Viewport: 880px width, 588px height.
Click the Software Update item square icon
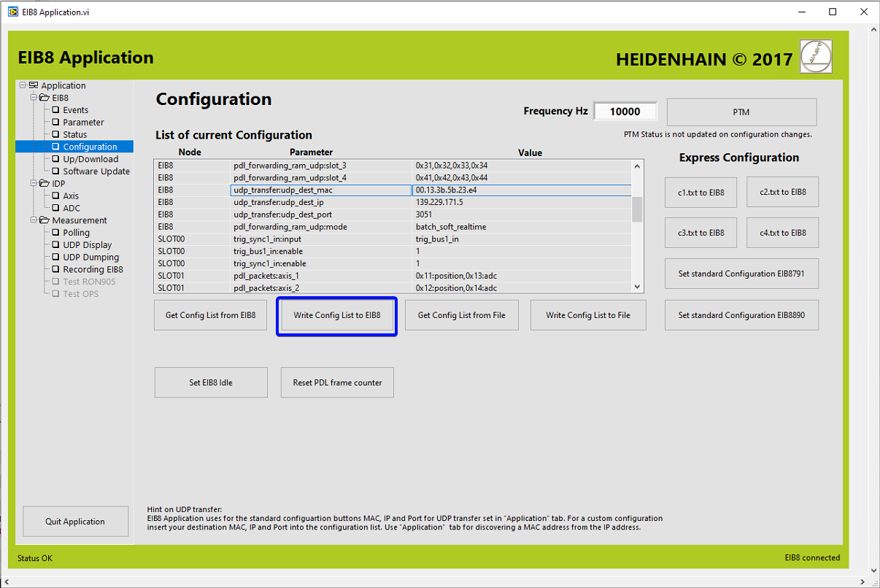pos(55,171)
